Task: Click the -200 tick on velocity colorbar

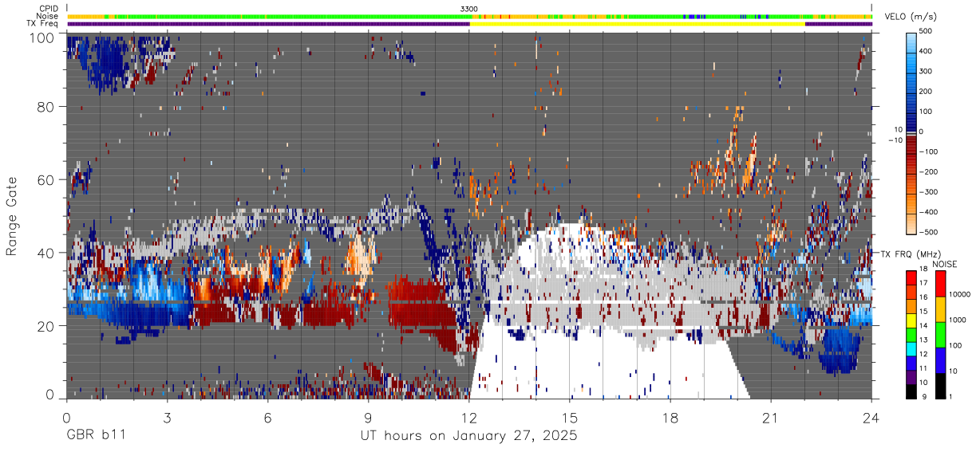Action: click(x=929, y=171)
